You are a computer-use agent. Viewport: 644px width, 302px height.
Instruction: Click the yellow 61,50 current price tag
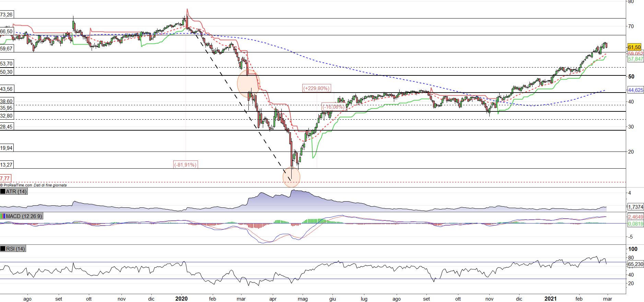coord(634,47)
